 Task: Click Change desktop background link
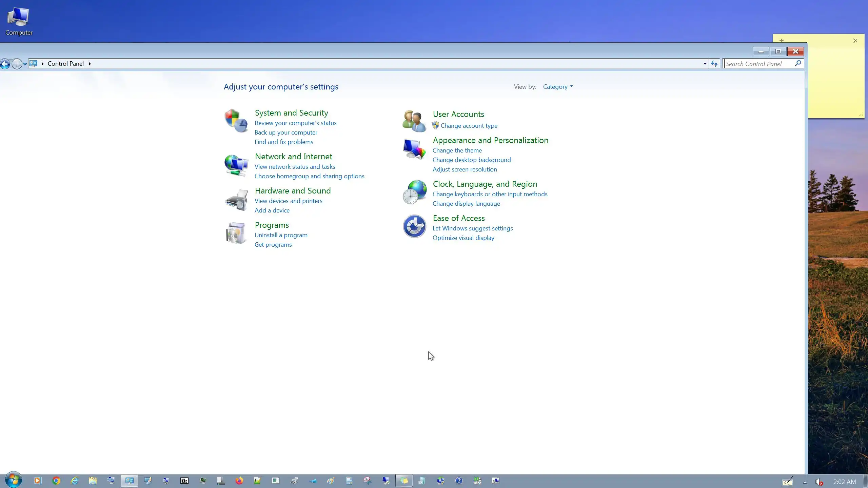pyautogui.click(x=471, y=160)
